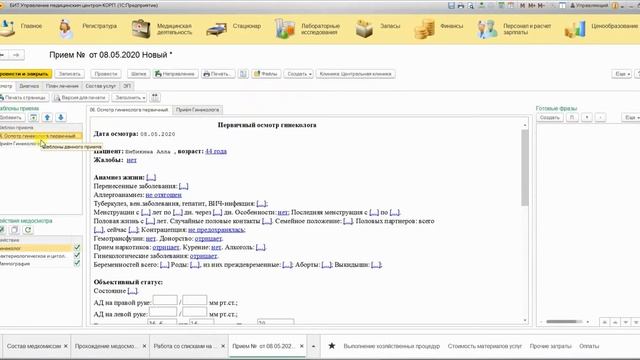Viewport: 640px width, 360px height.
Task: Click the Оплаты link in bottom bar
Action: pos(589,346)
